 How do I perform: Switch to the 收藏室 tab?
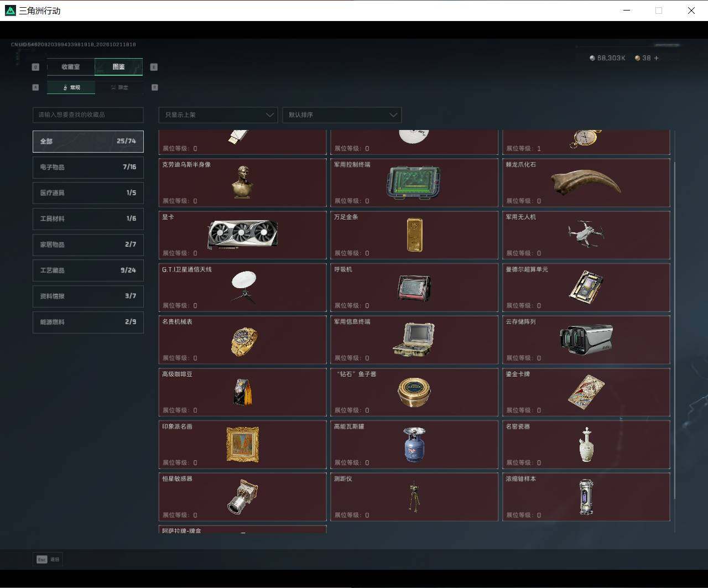[71, 67]
